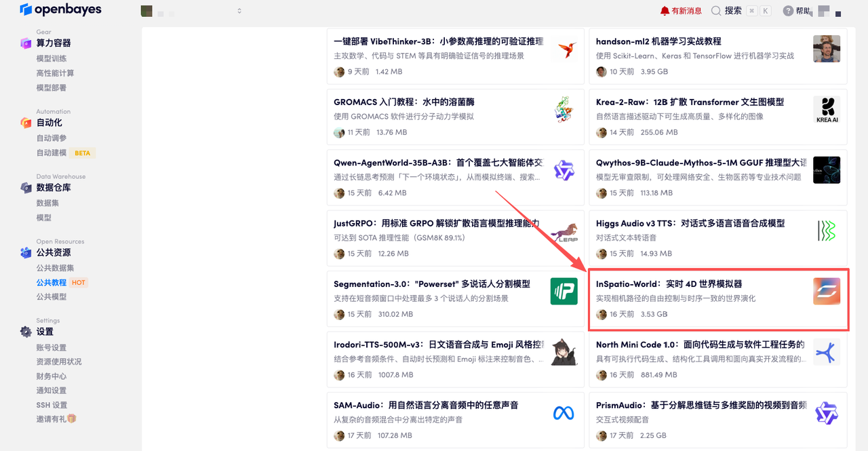This screenshot has height=451, width=868.
Task: Click the openbayes logo
Action: pos(61,9)
